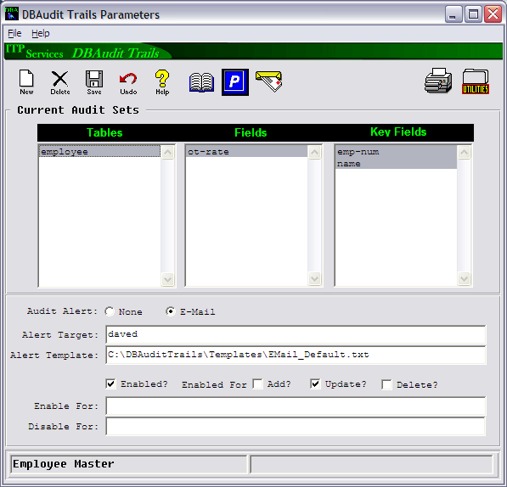The height and width of the screenshot is (487, 507).
Task: Open the File menu
Action: [x=14, y=33]
